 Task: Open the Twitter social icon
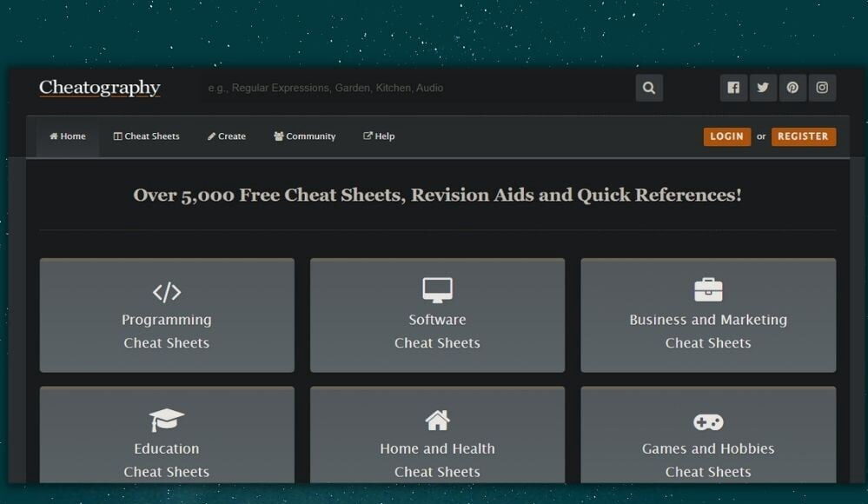click(x=763, y=88)
